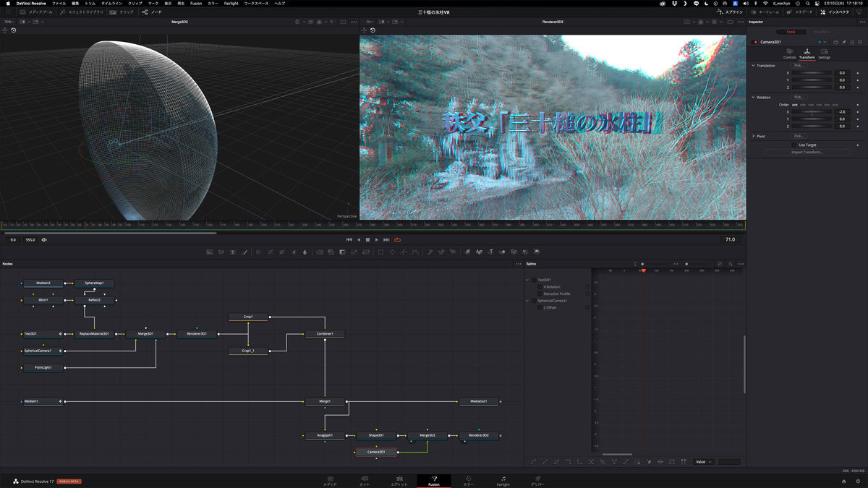Image resolution: width=868 pixels, height=488 pixels.
Task: Click the Inspector pin icon
Action: point(843,42)
